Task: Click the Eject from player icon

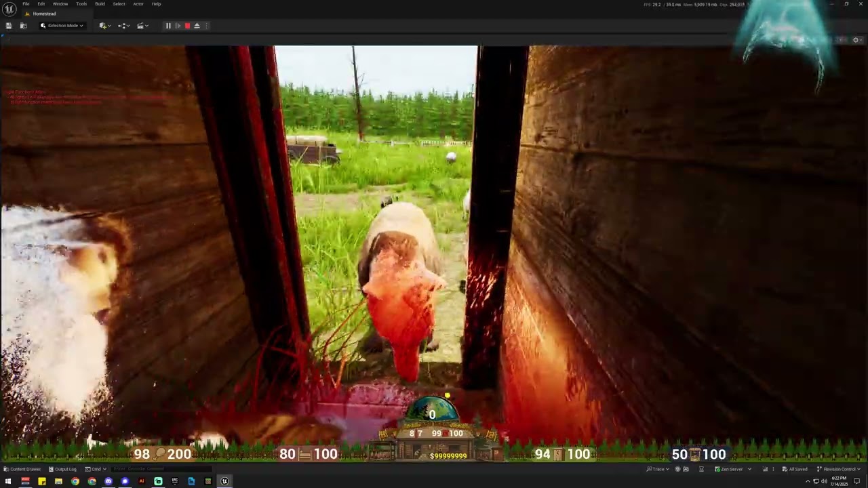Action: (197, 26)
